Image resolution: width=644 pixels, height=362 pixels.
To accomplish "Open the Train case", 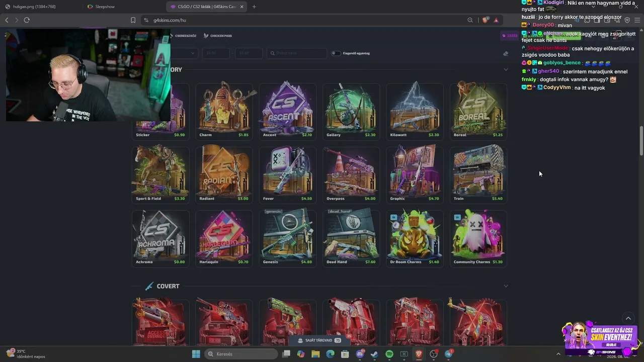I will (478, 174).
